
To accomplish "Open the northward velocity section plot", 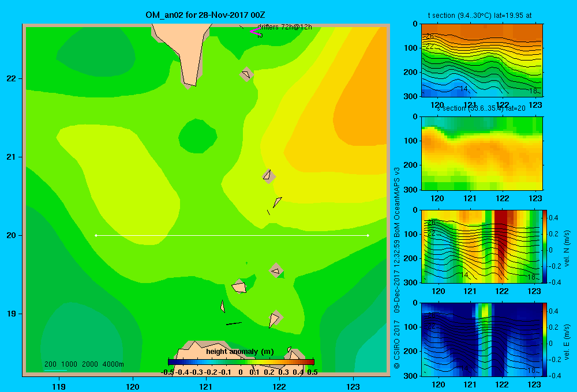I will [x=482, y=246].
